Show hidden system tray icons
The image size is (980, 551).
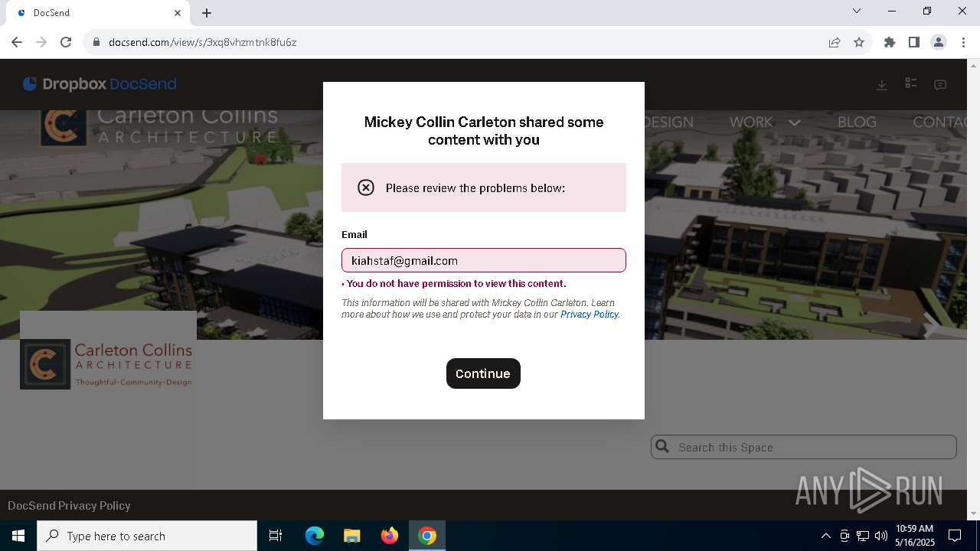(x=826, y=536)
